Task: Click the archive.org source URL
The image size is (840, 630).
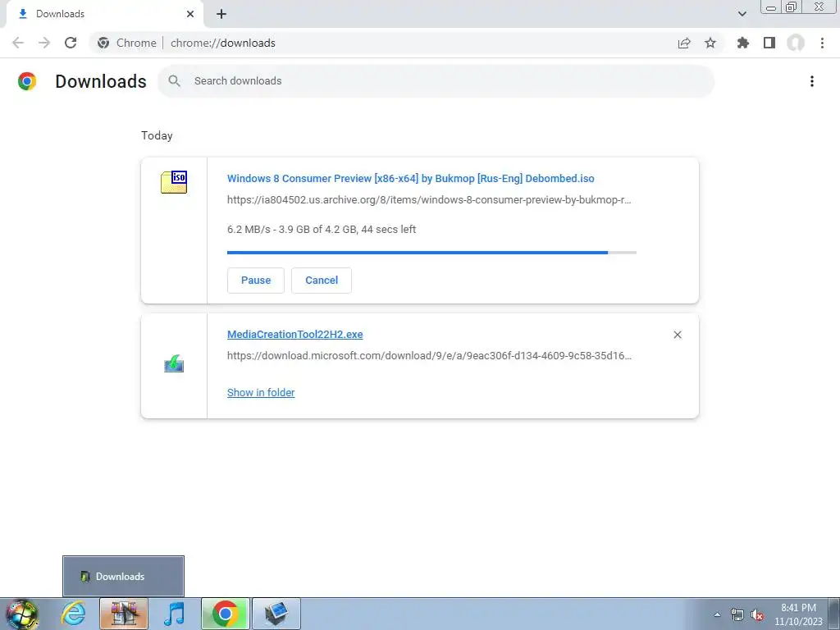Action: (x=429, y=200)
